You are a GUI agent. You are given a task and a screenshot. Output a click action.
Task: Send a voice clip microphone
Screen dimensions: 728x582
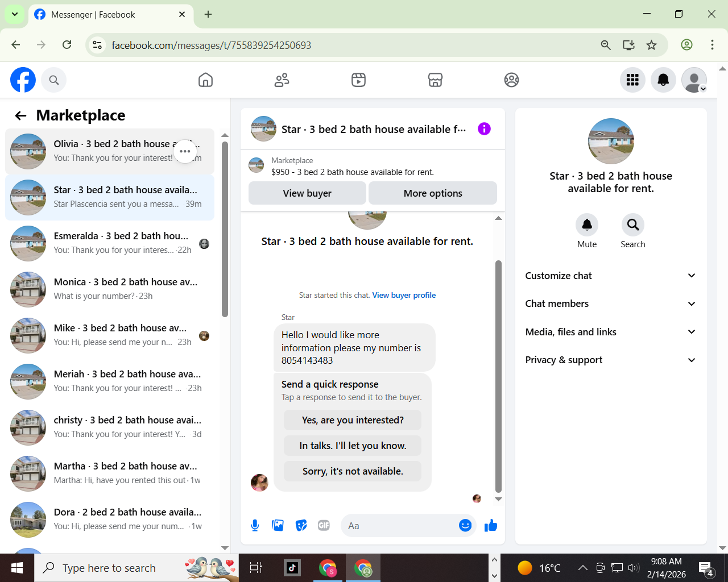[255, 526]
